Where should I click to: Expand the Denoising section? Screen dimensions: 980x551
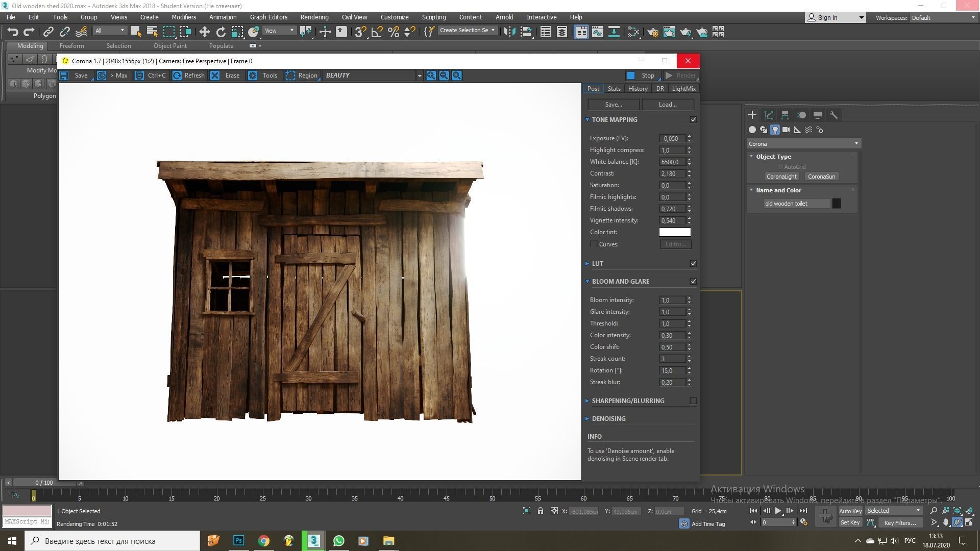[x=587, y=418]
